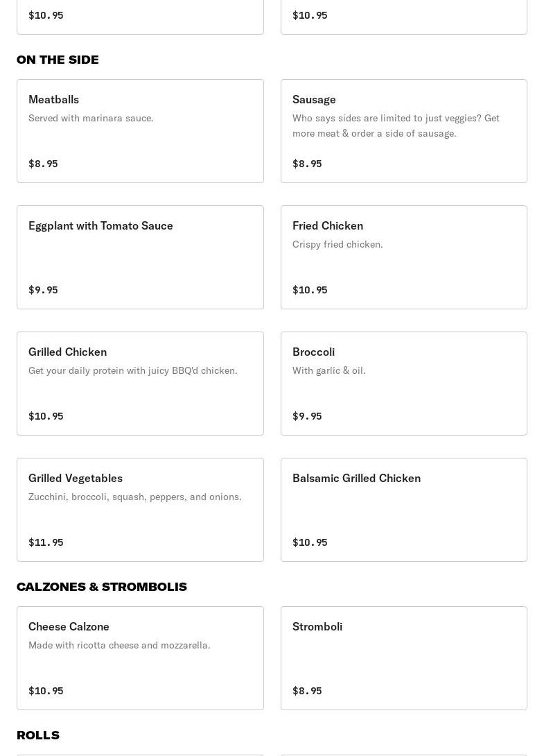
Task: Pick the Grilled Vegetables side
Action: 140,510
